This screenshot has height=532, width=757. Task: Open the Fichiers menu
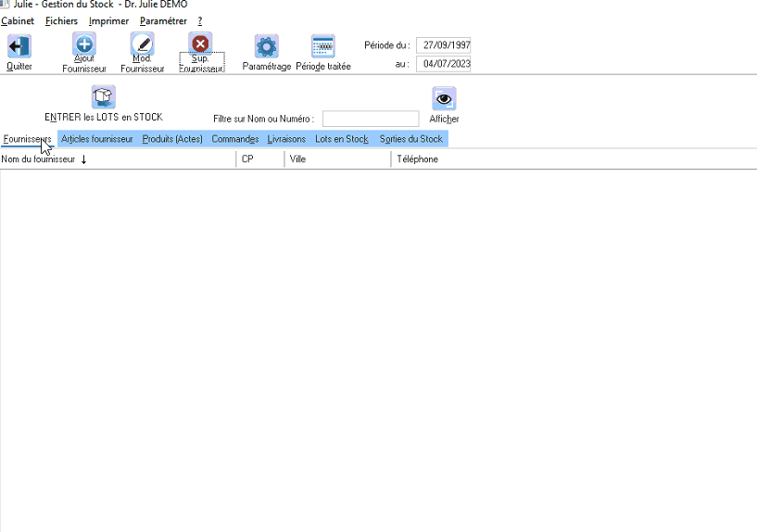(61, 20)
